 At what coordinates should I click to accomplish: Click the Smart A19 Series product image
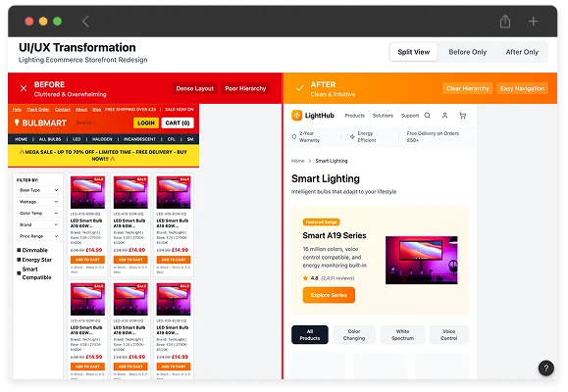[x=421, y=260]
